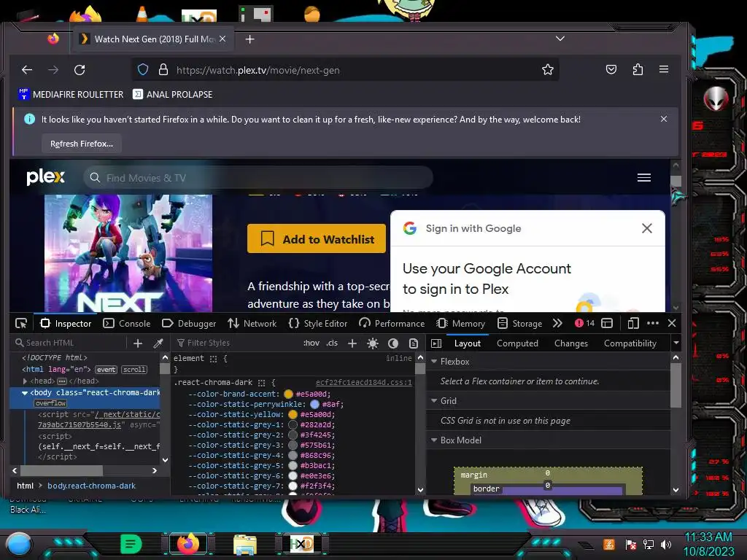747x560 pixels.
Task: Collapse the Flexbox section
Action: [x=434, y=362]
